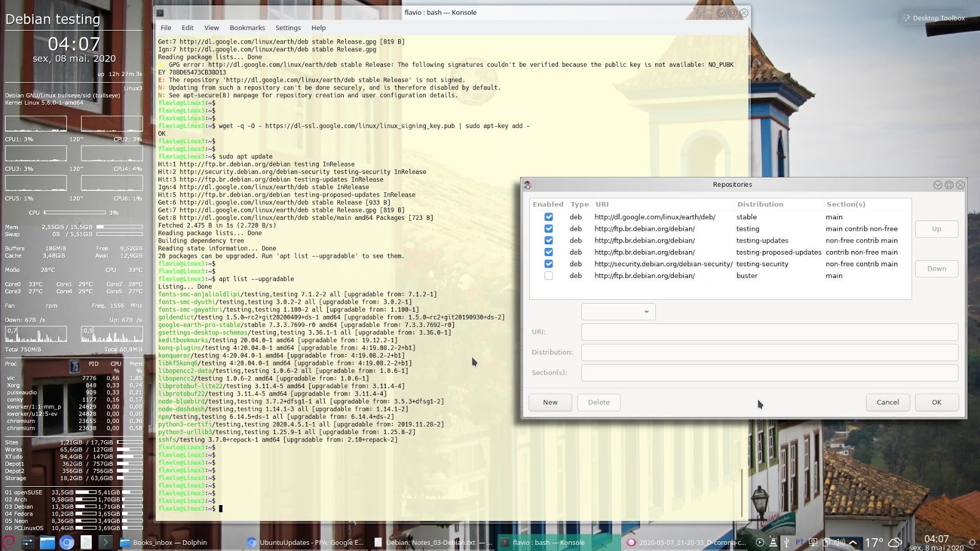Uncheck the dl.google.com stable repository
The image size is (980, 551).
pos(548,217)
